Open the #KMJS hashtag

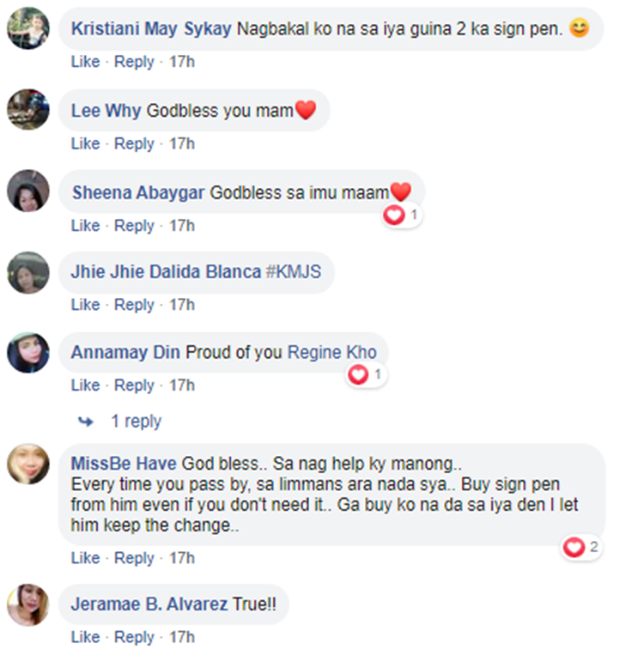[x=292, y=271]
